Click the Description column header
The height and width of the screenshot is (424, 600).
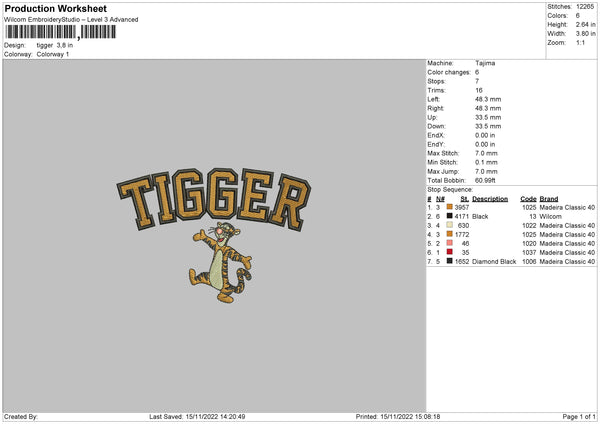tap(490, 199)
